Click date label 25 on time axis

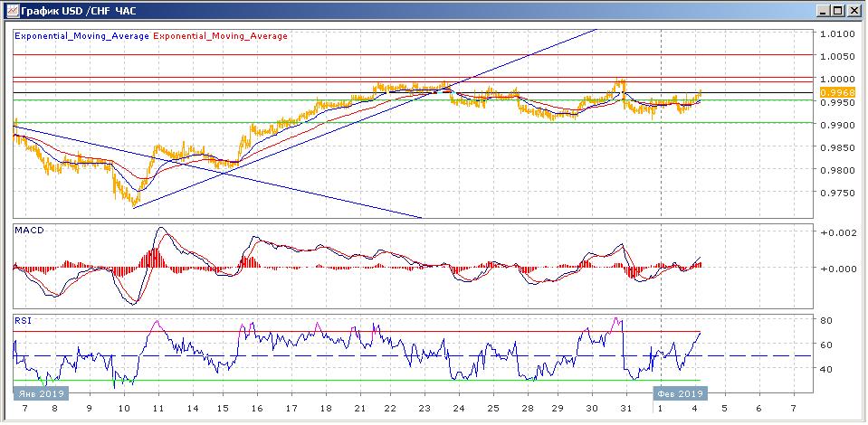coord(492,409)
